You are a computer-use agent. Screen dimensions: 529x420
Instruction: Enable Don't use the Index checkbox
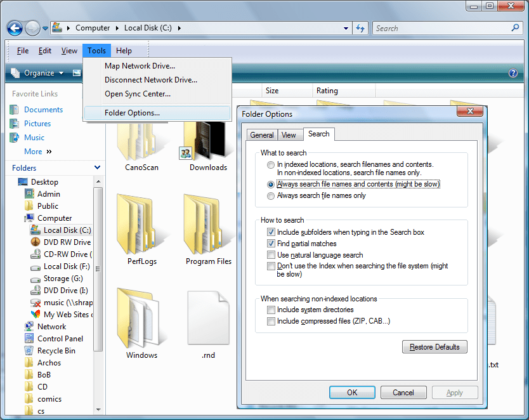click(271, 266)
